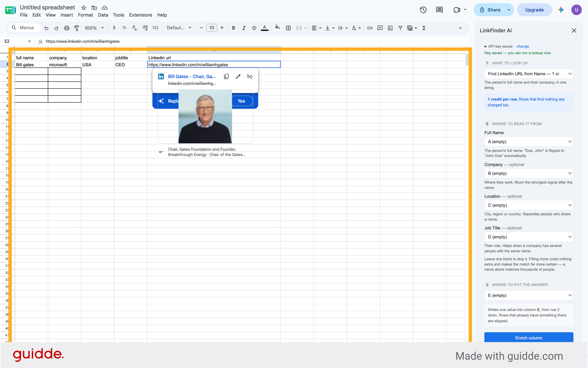The width and height of the screenshot is (588, 368).
Task: Insert a link from toolbar
Action: [370, 28]
